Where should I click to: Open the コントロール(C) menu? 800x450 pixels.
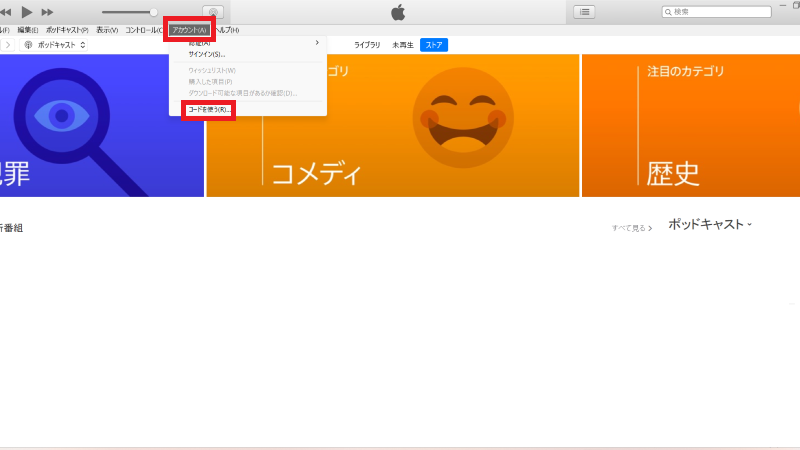144,30
